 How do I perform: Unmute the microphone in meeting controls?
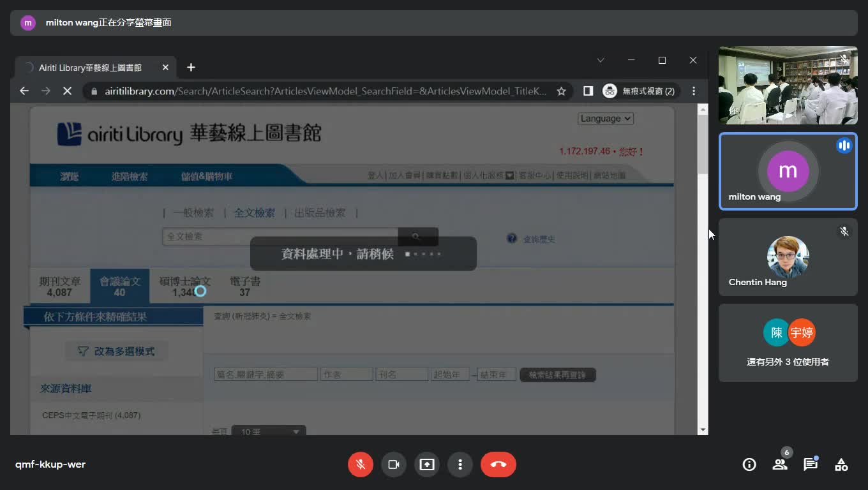(361, 464)
